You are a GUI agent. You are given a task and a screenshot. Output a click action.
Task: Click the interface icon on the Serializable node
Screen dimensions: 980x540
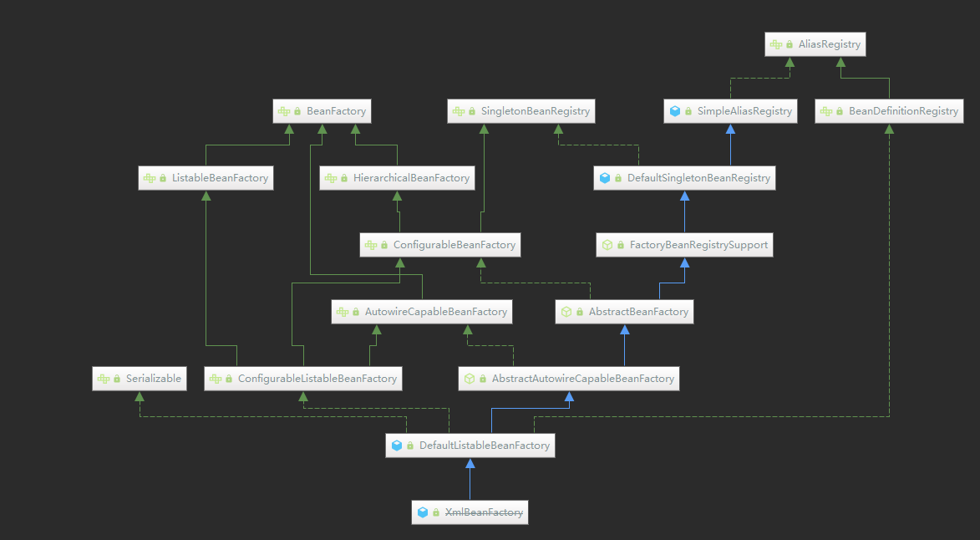point(104,379)
